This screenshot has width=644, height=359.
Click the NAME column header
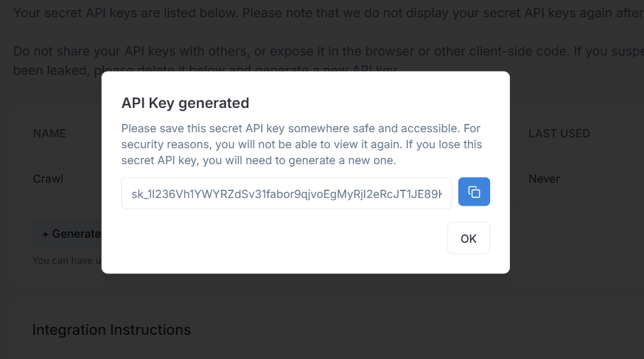[x=49, y=134]
